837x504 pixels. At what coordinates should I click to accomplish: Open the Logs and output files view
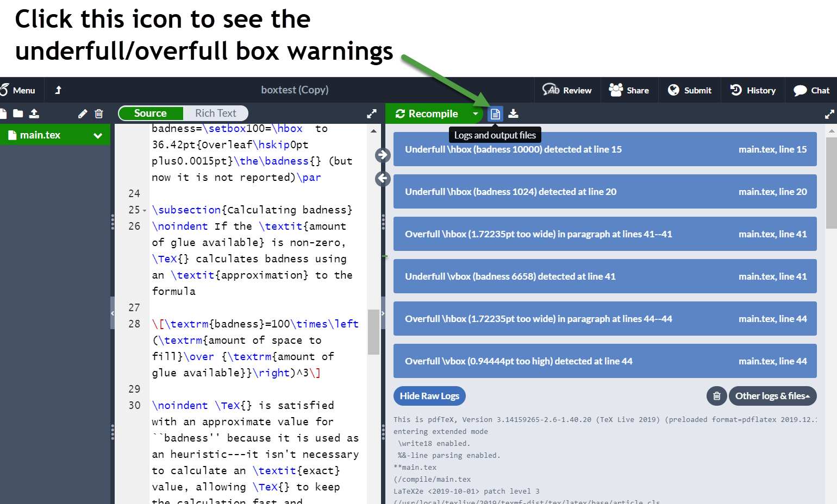coord(495,114)
